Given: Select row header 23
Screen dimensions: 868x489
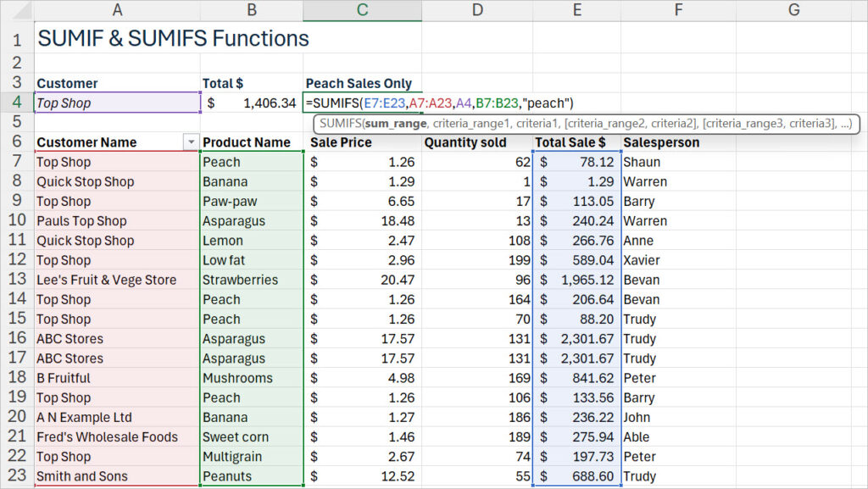Looking at the screenshot, I should [18, 476].
